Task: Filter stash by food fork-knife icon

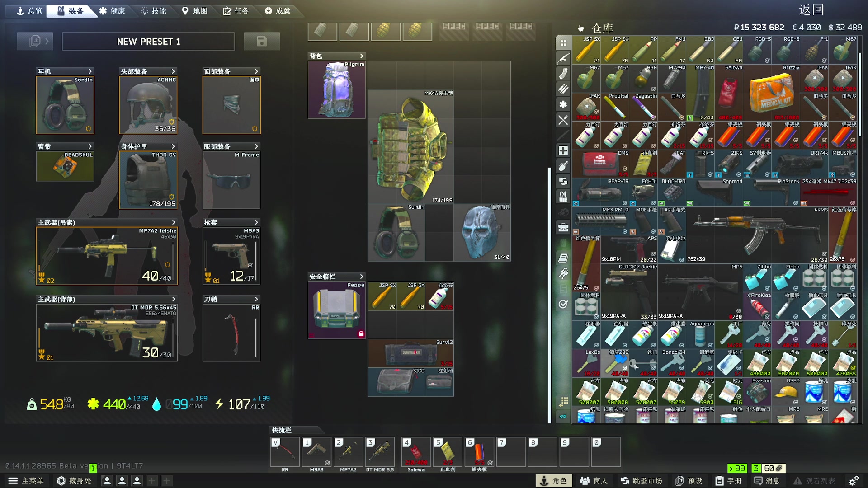Action: [563, 120]
